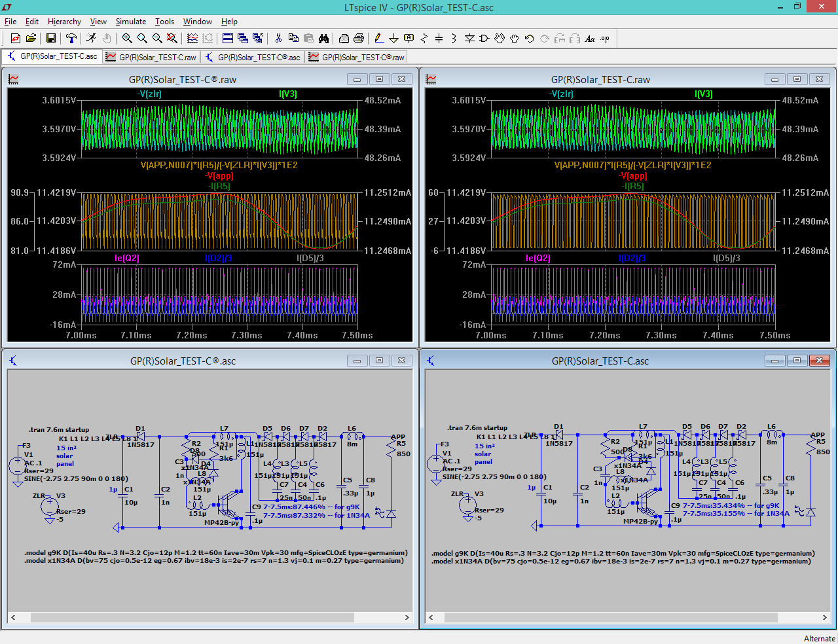Click the Undo arrow icon
Viewport: 838px width, 644px height.
tap(530, 39)
